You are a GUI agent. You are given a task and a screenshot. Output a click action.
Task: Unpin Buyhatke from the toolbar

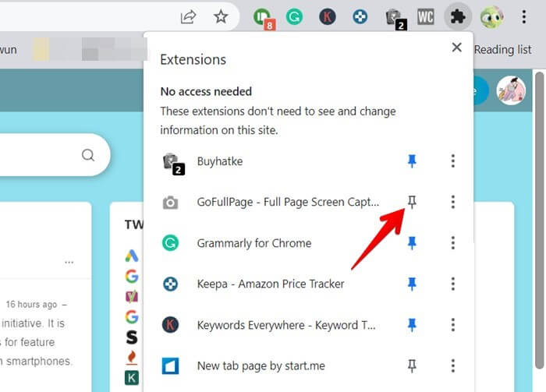tap(412, 161)
